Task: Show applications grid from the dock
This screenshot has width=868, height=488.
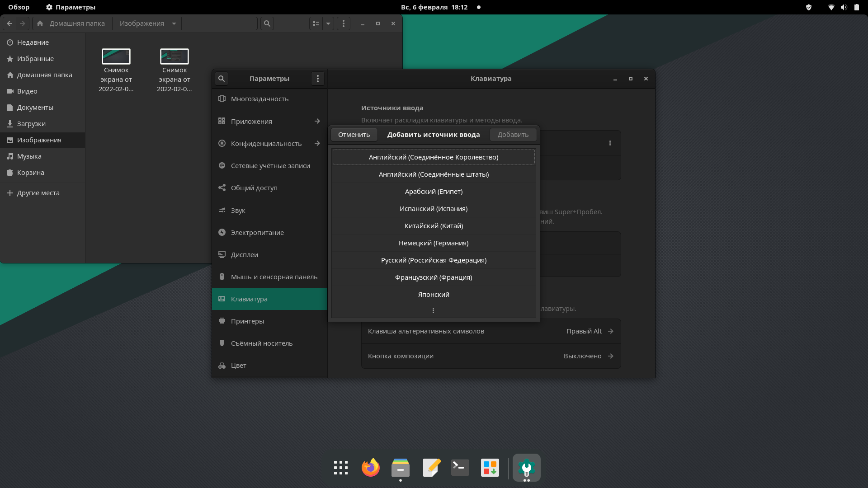Action: pos(341,468)
